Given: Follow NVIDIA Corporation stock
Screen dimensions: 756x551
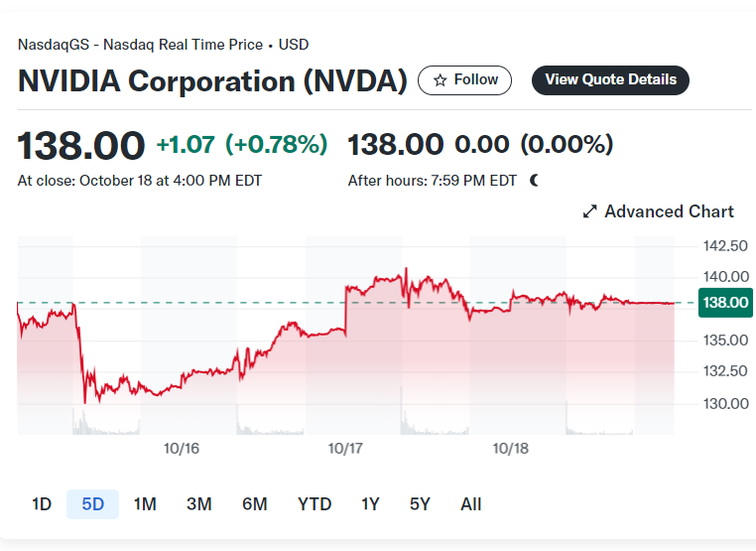Looking at the screenshot, I should [x=465, y=80].
